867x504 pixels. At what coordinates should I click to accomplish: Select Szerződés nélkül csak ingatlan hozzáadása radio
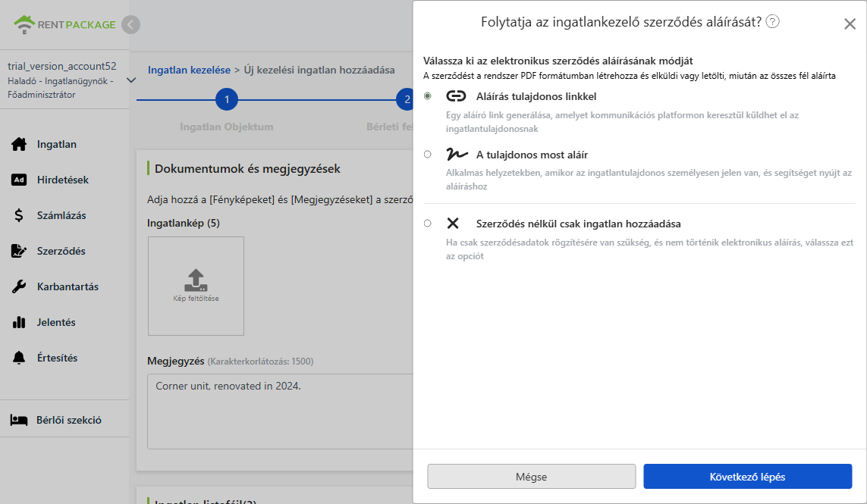(427, 224)
